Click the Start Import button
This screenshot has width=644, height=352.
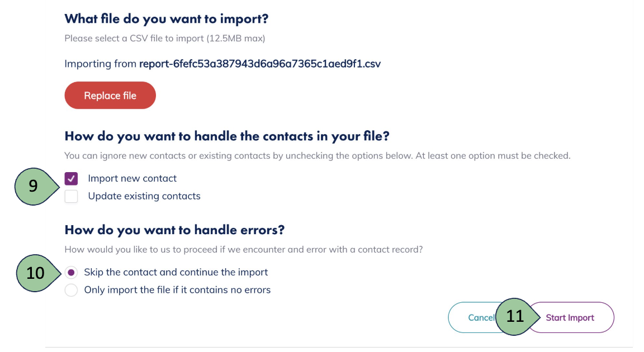click(x=570, y=317)
